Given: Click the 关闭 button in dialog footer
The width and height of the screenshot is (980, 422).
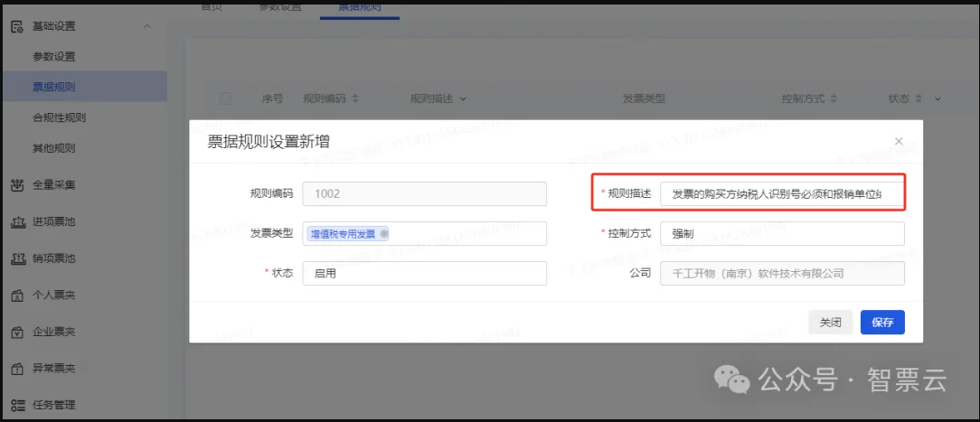Looking at the screenshot, I should [830, 323].
